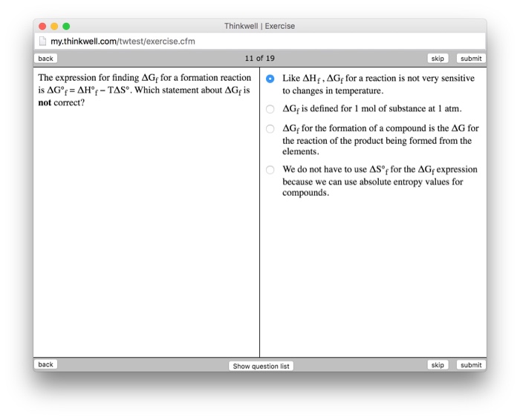Screen dimensions: 520x420
Task: Click the bottom submit button
Action: tap(471, 365)
